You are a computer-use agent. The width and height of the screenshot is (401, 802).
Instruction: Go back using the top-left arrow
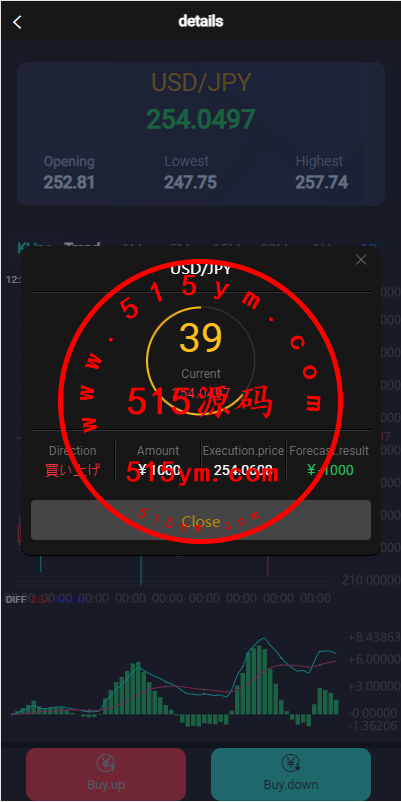click(17, 22)
